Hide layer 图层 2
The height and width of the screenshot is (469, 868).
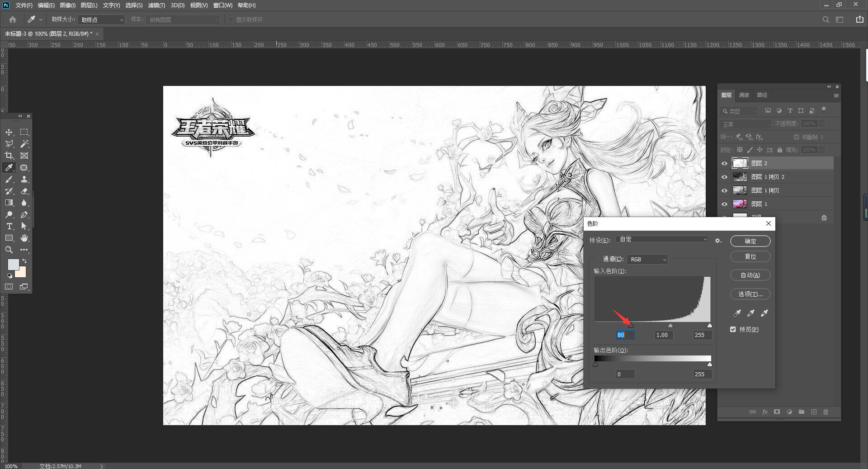(x=724, y=163)
